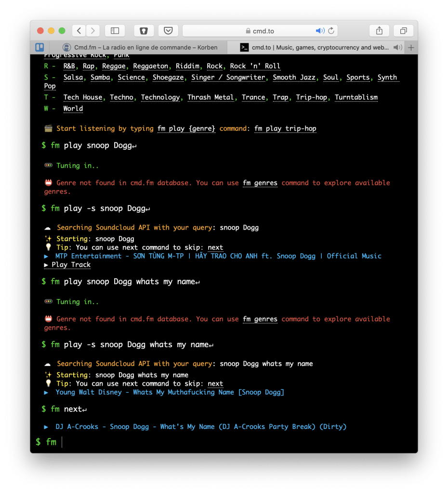Choose the Shoegaze genre
448x493 pixels.
point(168,78)
